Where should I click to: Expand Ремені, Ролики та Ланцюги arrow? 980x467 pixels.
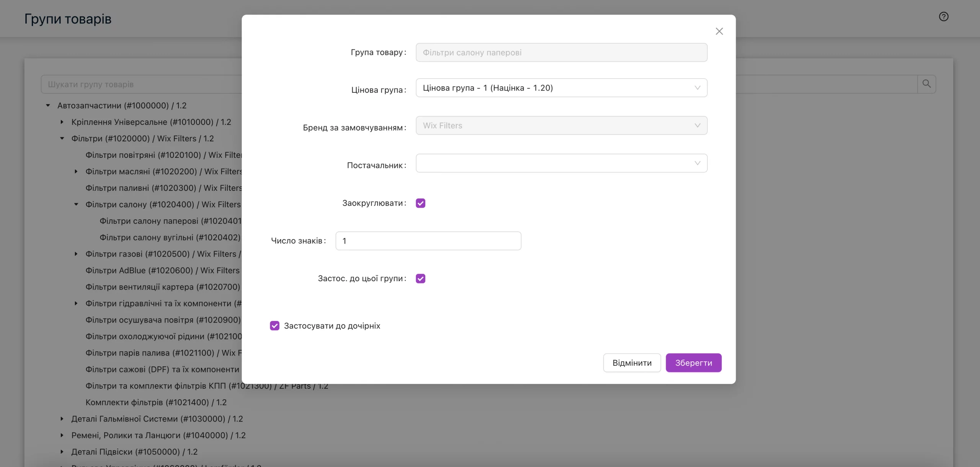coord(62,435)
